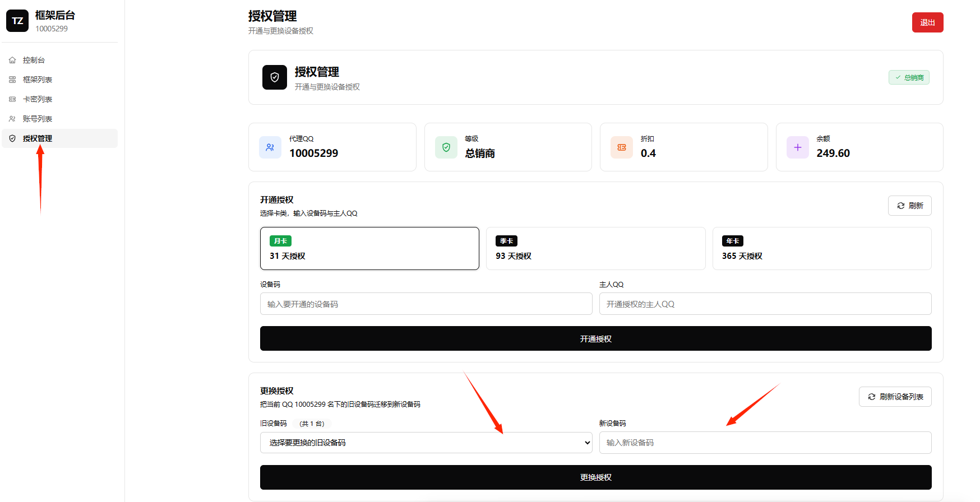Screen dimensions: 980x502
Task: Click the orange 折扣 ticket icon
Action: (x=622, y=147)
